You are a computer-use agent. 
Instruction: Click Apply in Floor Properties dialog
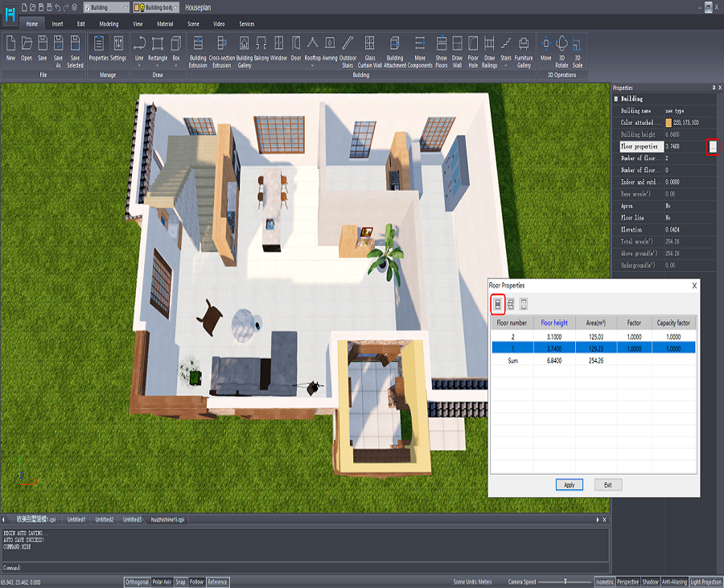pos(569,485)
